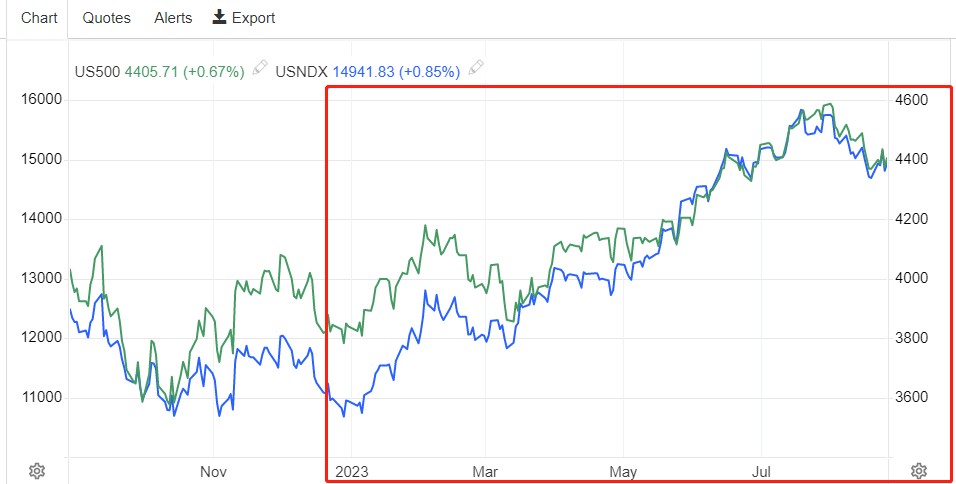Viewport: 956px width, 484px height.
Task: Go to the Alerts tab
Action: point(173,18)
